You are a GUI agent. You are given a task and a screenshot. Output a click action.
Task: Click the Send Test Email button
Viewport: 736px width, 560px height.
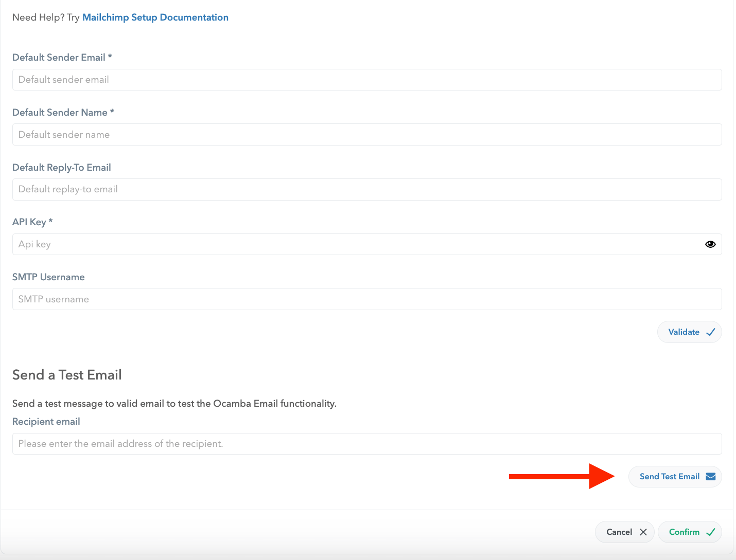(675, 477)
